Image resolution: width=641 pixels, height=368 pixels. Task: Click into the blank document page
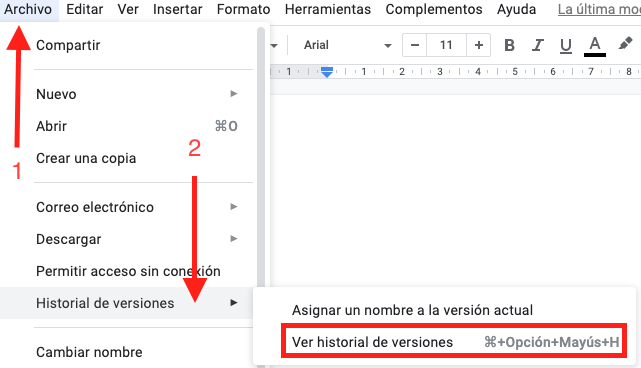[x=455, y=192]
